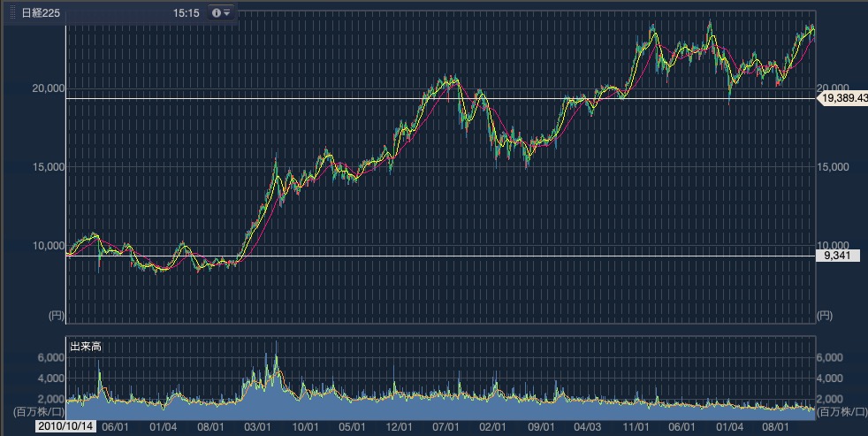Click the 07/01 date on the timeline
Image resolution: width=868 pixels, height=436 pixels.
click(447, 425)
